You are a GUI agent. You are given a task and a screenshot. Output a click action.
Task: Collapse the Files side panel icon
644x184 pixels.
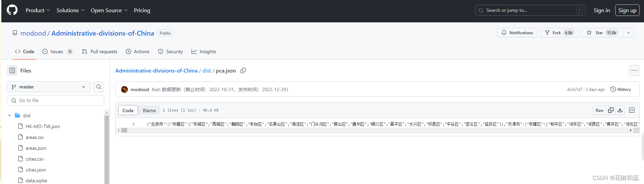point(12,70)
